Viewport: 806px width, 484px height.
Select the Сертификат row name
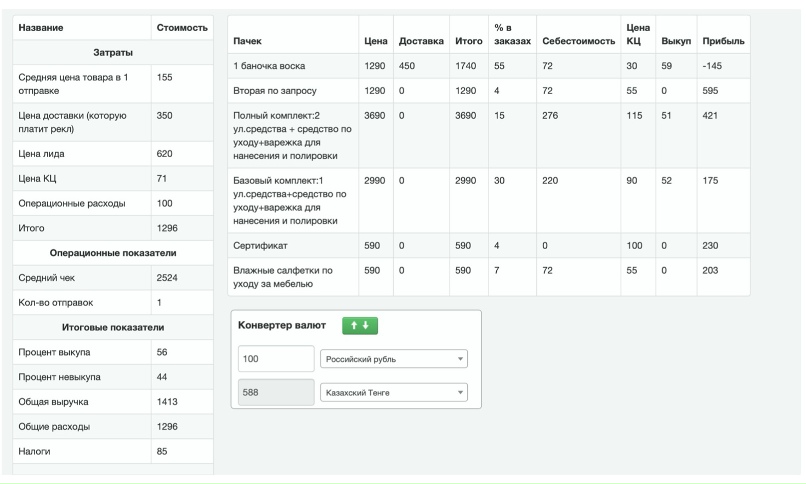click(261, 244)
